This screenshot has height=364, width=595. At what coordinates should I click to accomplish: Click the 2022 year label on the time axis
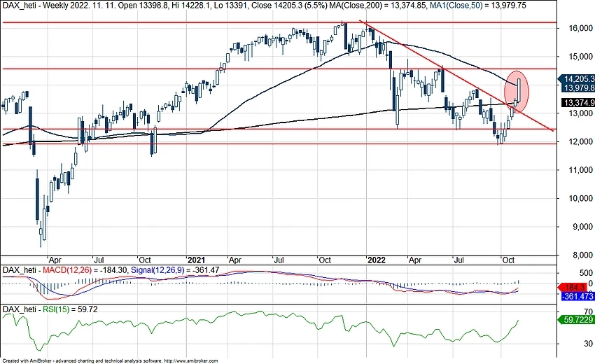374,258
